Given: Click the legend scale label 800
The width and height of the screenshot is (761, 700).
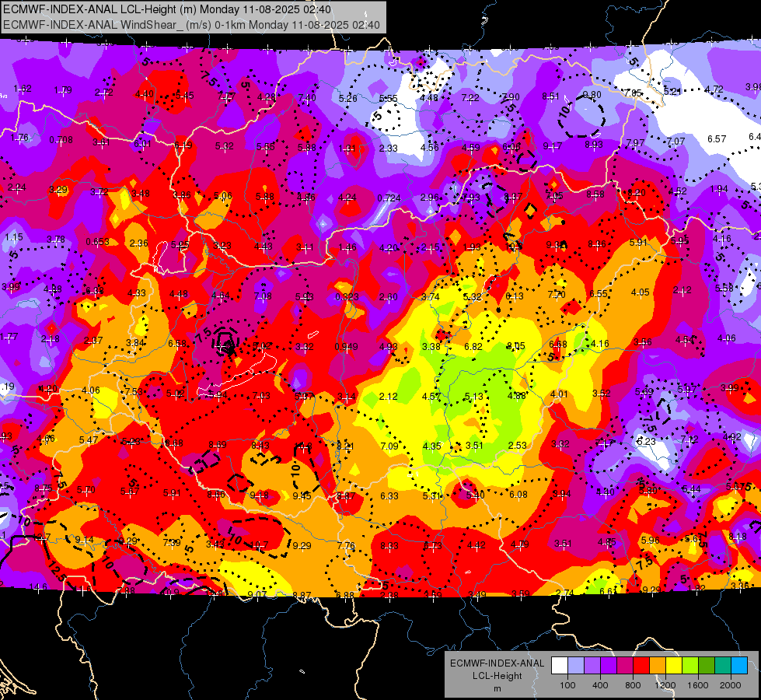Looking at the screenshot, I should [633, 685].
